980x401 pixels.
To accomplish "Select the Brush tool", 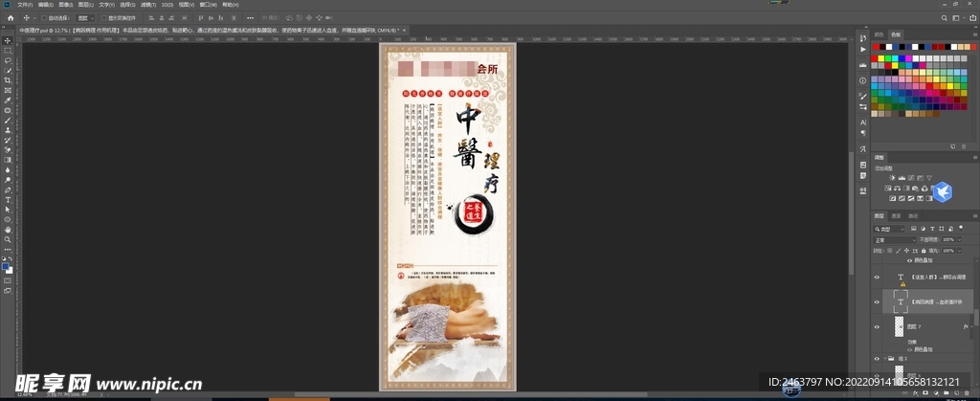I will pos(8,120).
